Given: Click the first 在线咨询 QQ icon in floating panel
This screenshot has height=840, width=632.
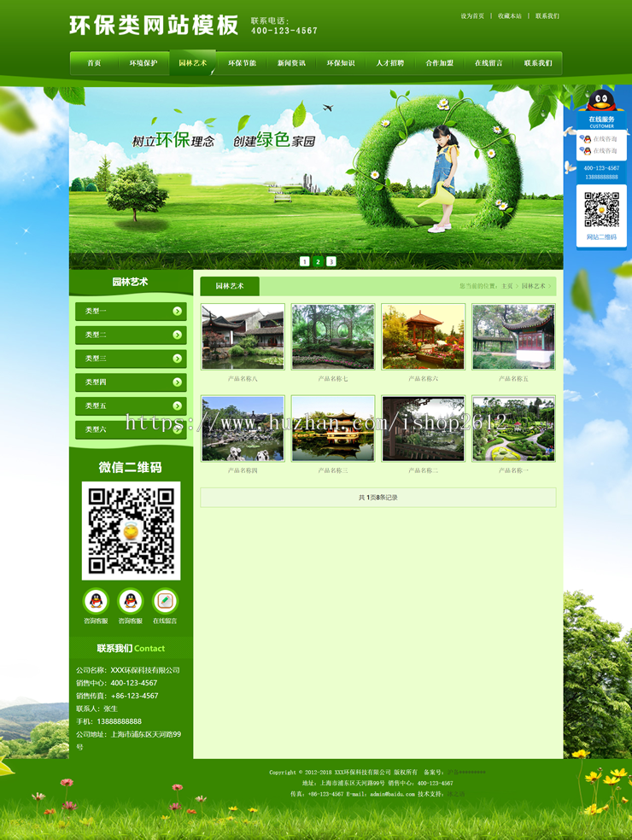Looking at the screenshot, I should pyautogui.click(x=587, y=138).
